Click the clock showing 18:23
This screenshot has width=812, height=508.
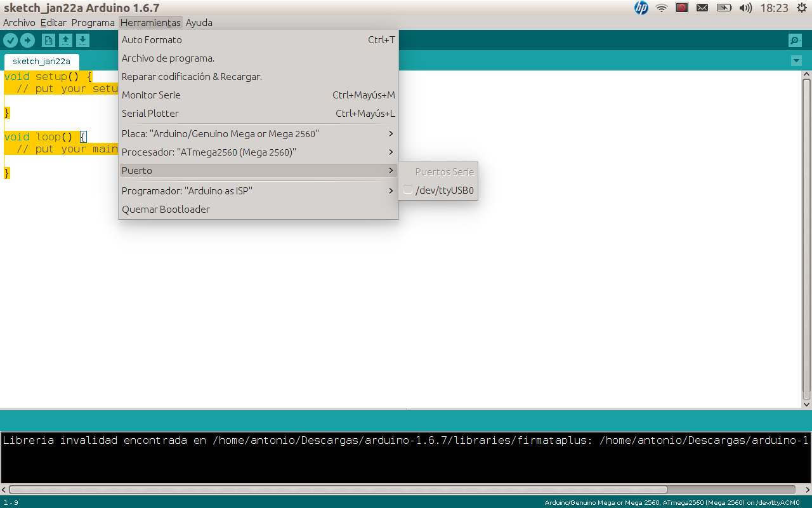tap(774, 8)
